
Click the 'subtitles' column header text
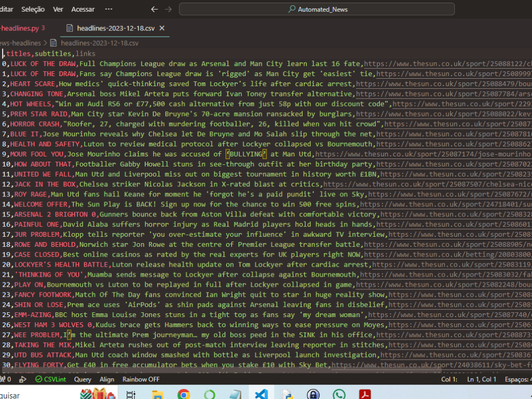click(x=53, y=54)
